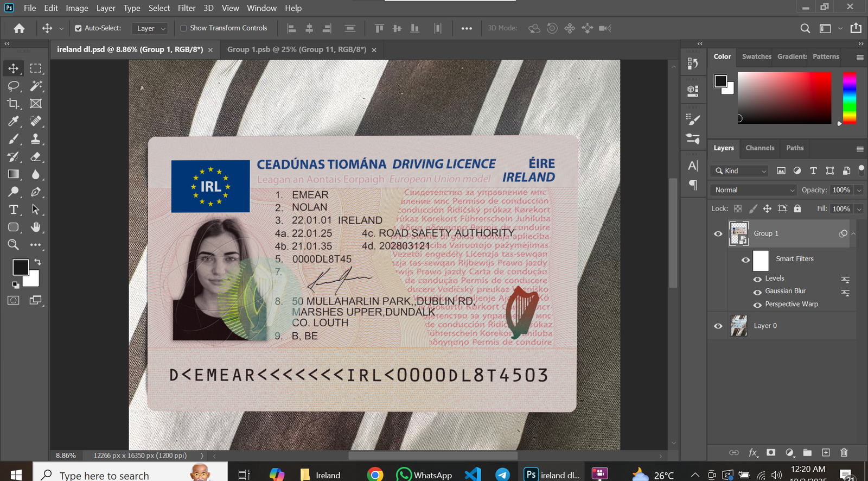Open the Filter menu

186,8
